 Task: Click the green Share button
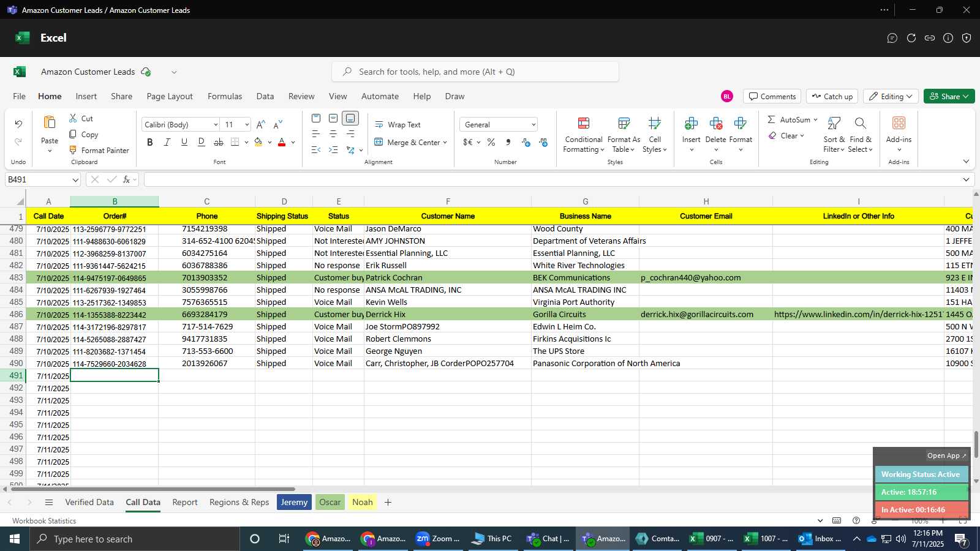click(x=949, y=96)
